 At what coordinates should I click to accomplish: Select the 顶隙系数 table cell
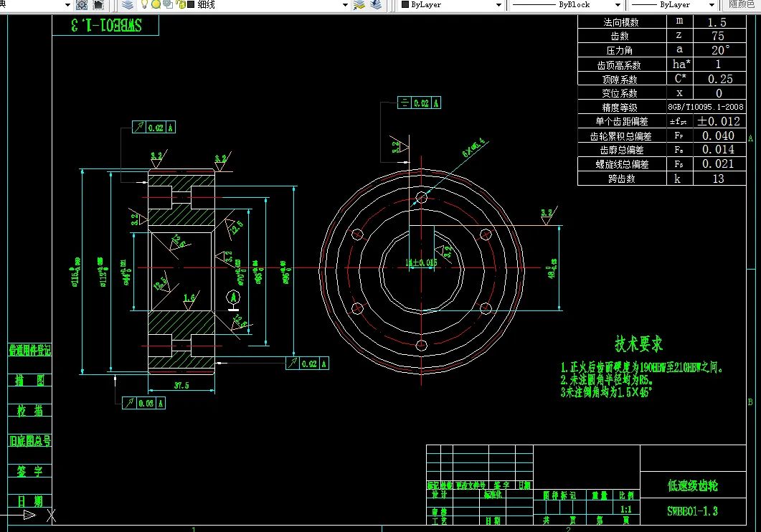point(622,79)
